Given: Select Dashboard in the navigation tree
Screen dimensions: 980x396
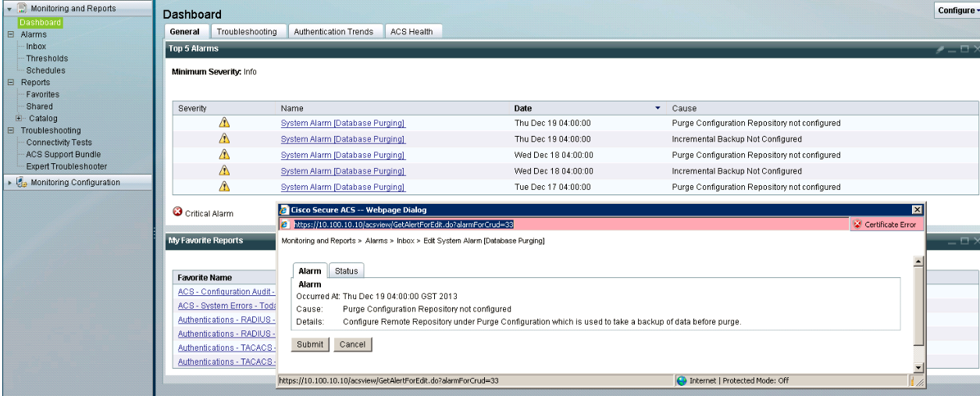Looking at the screenshot, I should [41, 23].
